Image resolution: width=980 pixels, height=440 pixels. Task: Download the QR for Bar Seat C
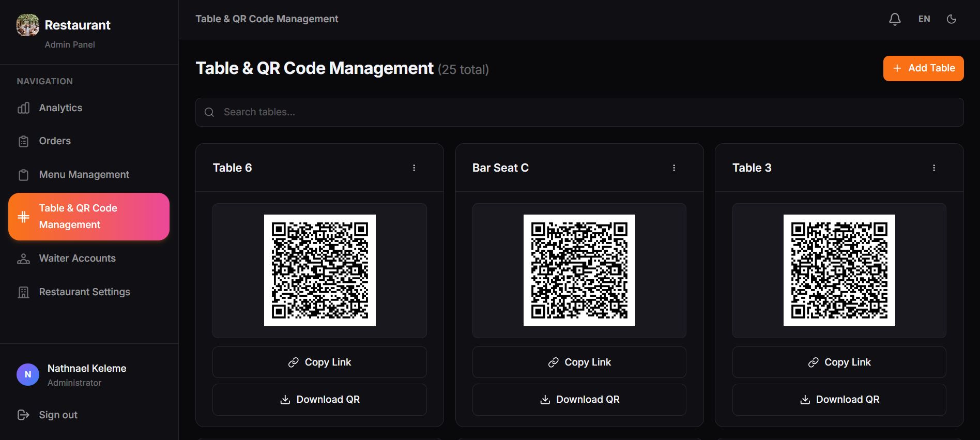coord(579,399)
